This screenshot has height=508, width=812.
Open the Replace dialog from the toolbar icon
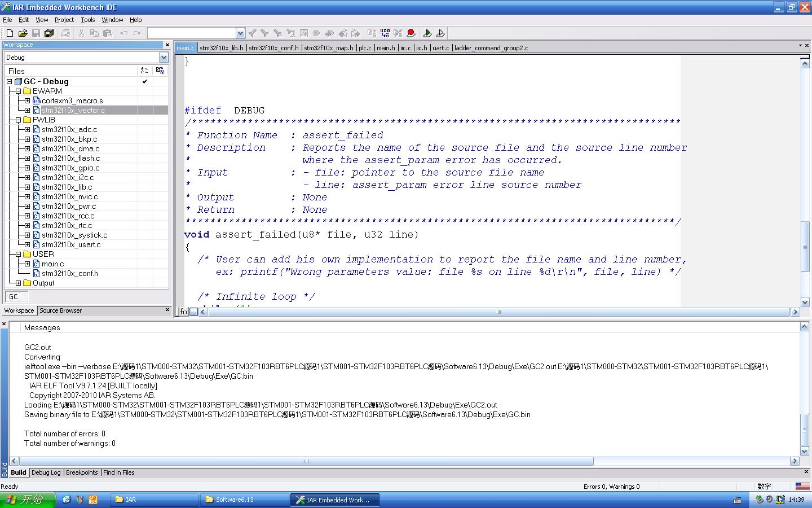point(290,33)
